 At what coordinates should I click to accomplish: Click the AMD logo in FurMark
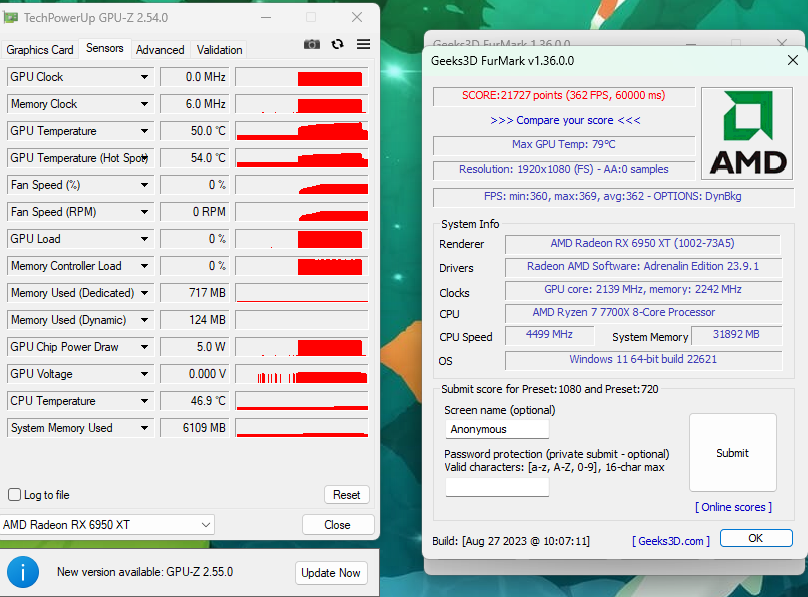[x=747, y=133]
